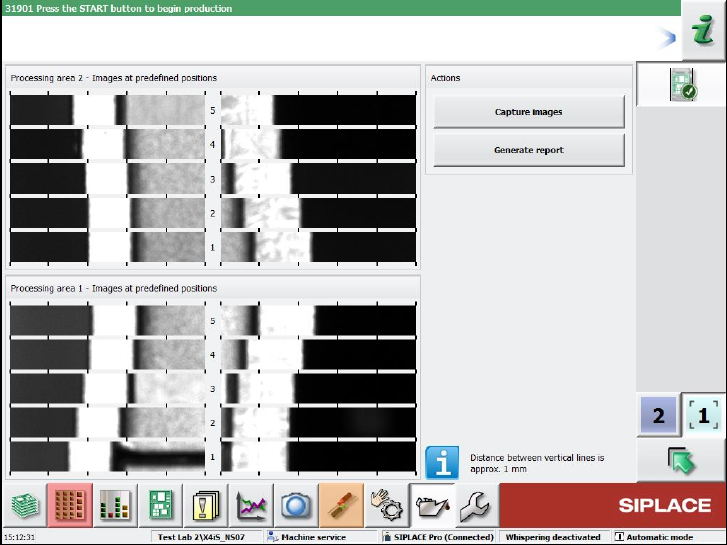Screen dimensions: 727x545
Task: Click image strip 3 in Processing area 1
Action: (x=213, y=389)
